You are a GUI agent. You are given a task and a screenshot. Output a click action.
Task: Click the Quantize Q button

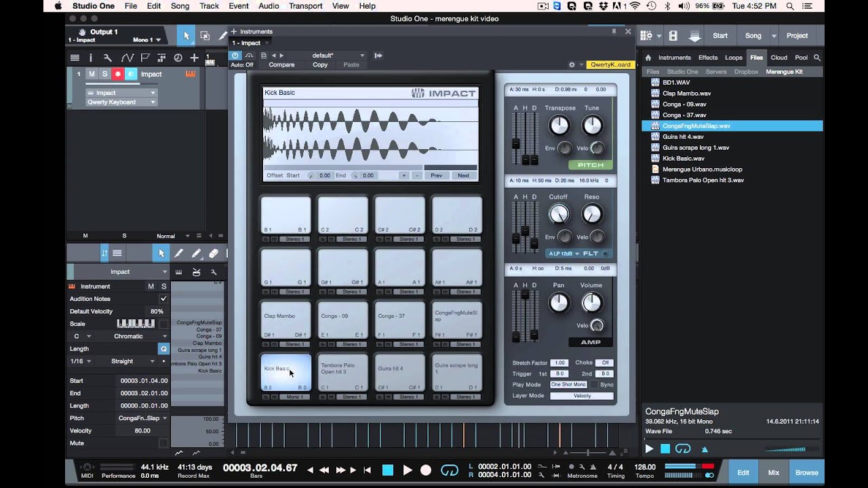pos(163,348)
